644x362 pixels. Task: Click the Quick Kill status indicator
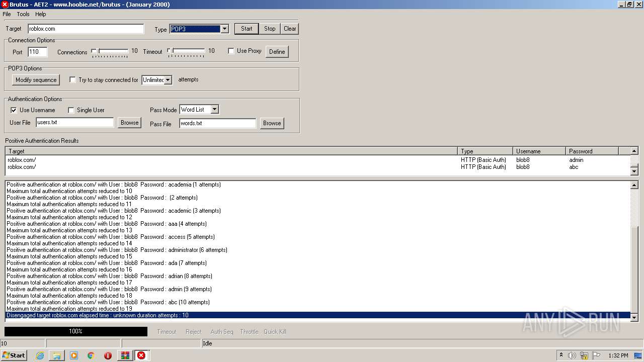pyautogui.click(x=275, y=332)
